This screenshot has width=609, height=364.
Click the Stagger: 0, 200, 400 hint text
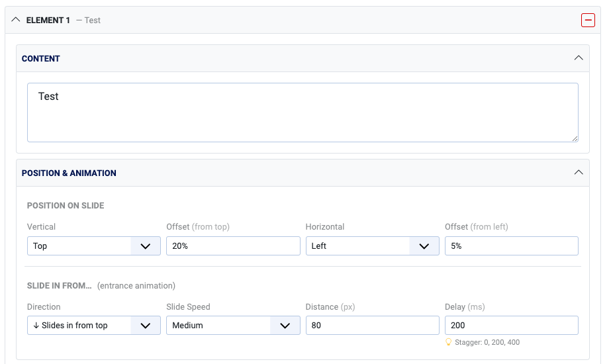point(487,342)
